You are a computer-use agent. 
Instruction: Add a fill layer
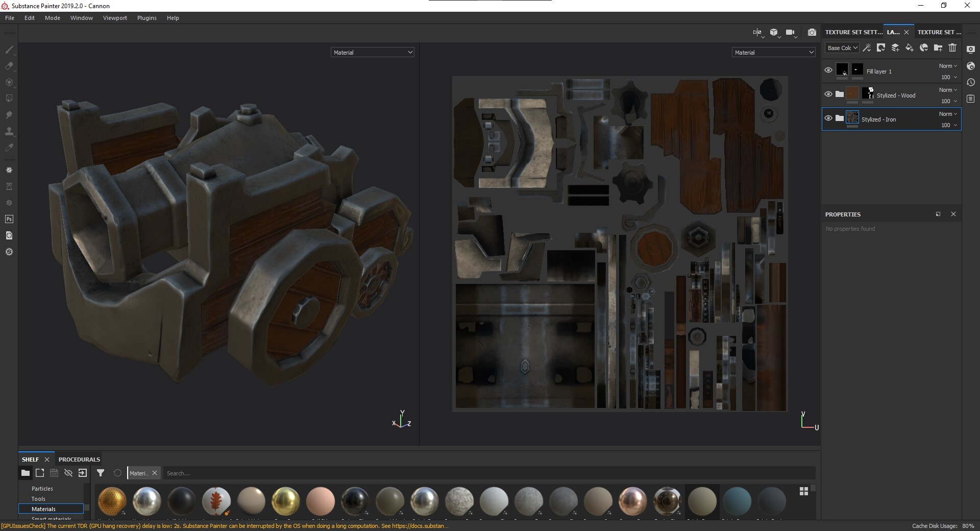[x=909, y=47]
